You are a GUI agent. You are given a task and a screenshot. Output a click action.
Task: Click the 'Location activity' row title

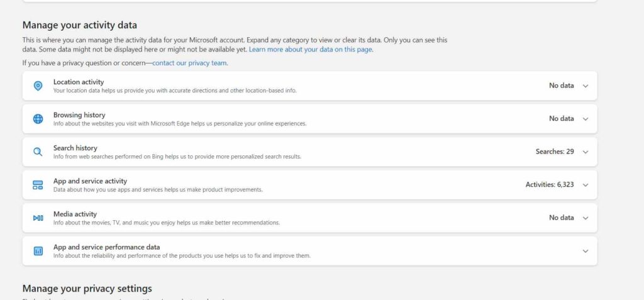pyautogui.click(x=79, y=82)
